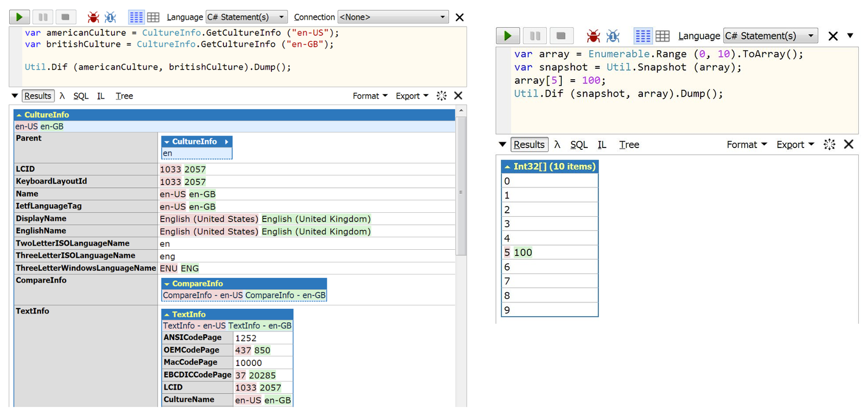Switch left panel to data grid results view
Image resolution: width=868 pixels, height=414 pixels.
pyautogui.click(x=153, y=17)
